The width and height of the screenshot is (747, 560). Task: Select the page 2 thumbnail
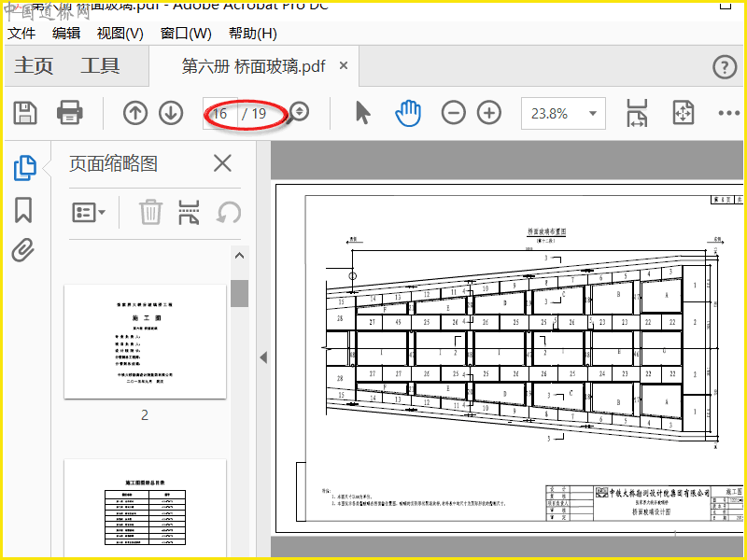tap(146, 342)
